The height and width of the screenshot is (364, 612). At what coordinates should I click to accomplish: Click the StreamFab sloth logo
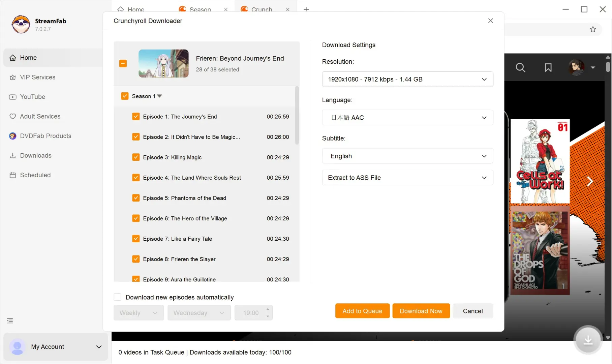(x=21, y=24)
